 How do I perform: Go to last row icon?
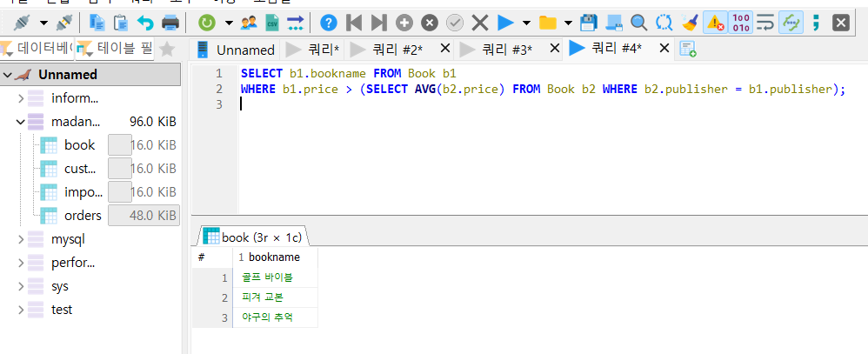click(x=378, y=23)
